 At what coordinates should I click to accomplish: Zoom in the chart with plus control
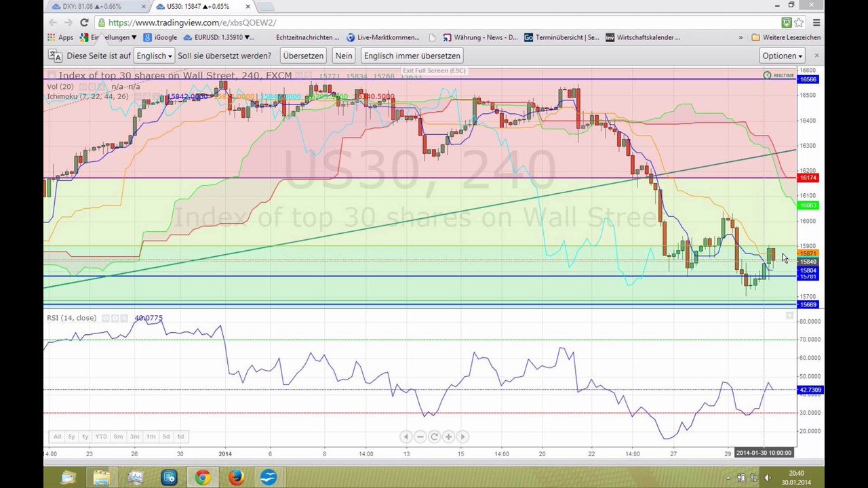(448, 436)
